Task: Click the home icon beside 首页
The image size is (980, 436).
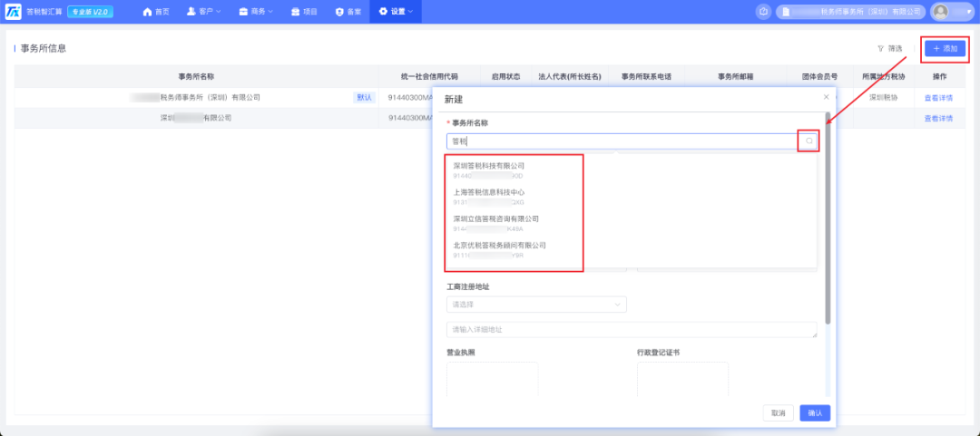Action: (148, 12)
